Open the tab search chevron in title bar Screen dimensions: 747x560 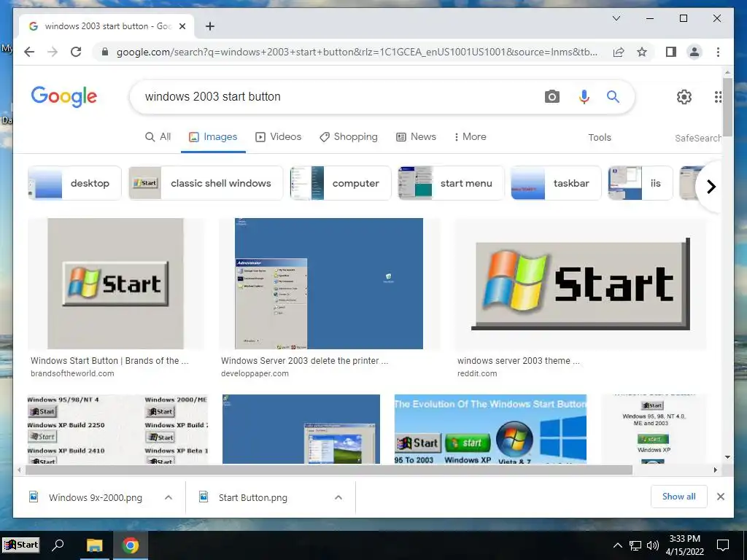pyautogui.click(x=616, y=18)
